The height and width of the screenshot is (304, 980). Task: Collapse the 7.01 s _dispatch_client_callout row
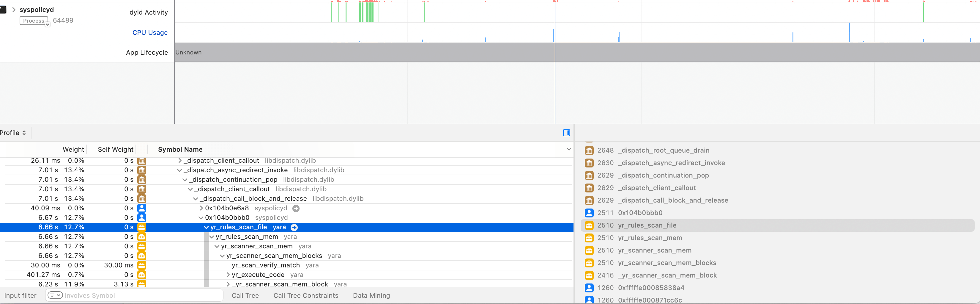click(190, 189)
